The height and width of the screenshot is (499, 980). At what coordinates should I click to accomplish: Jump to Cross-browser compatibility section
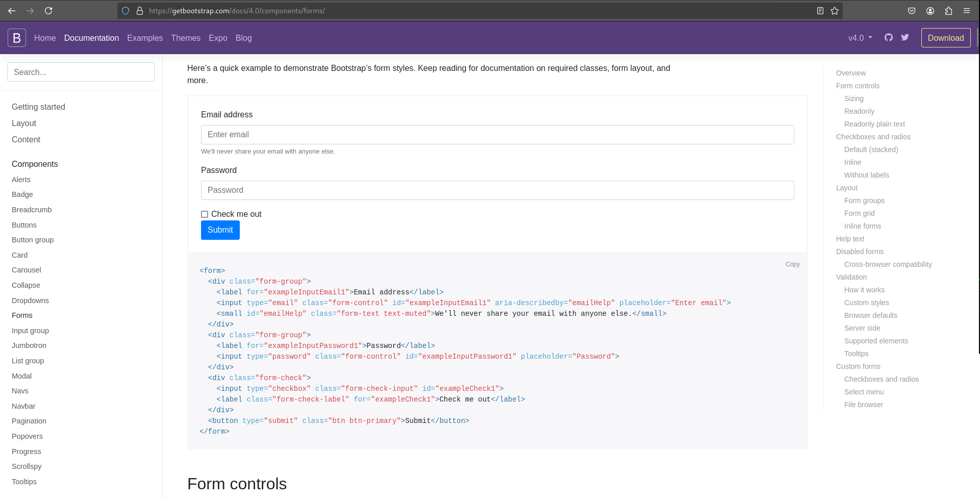888,264
